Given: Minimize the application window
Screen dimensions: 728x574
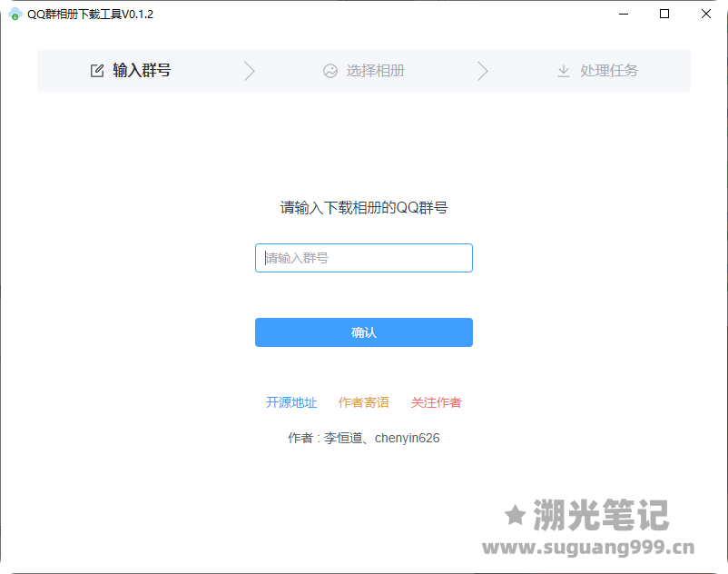Looking at the screenshot, I should (x=624, y=14).
